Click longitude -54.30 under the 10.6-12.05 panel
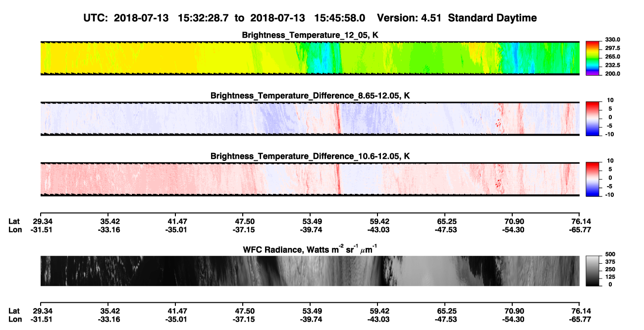644x330 pixels. click(514, 230)
